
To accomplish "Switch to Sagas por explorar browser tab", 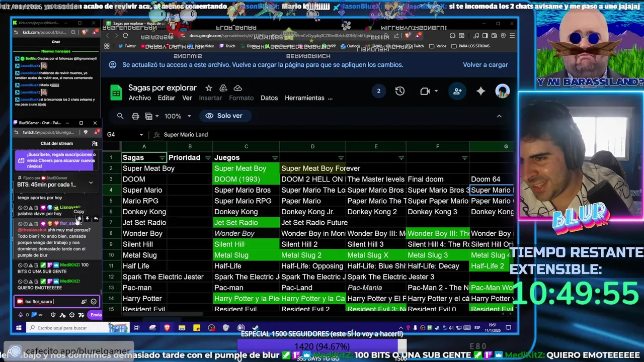I will click(135, 24).
